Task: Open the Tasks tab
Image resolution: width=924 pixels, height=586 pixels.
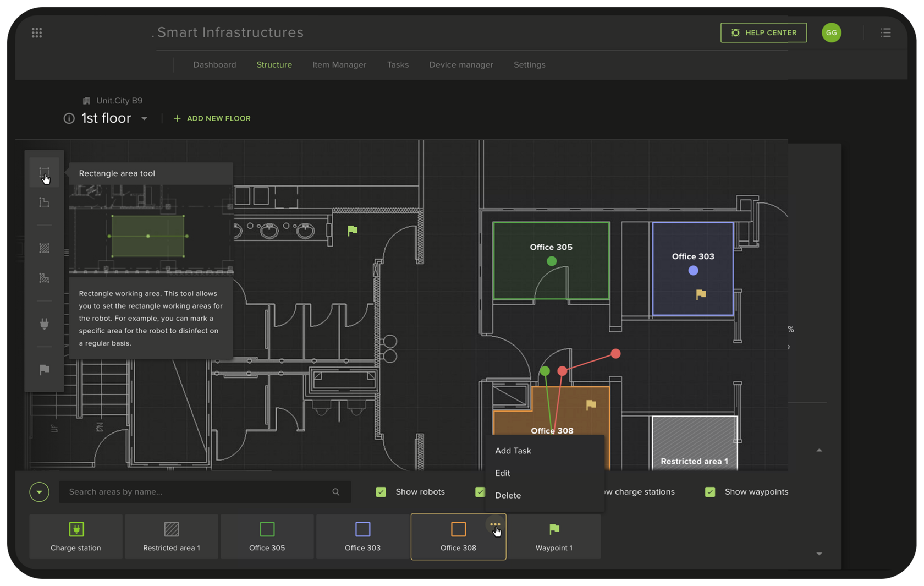Action: coord(398,65)
